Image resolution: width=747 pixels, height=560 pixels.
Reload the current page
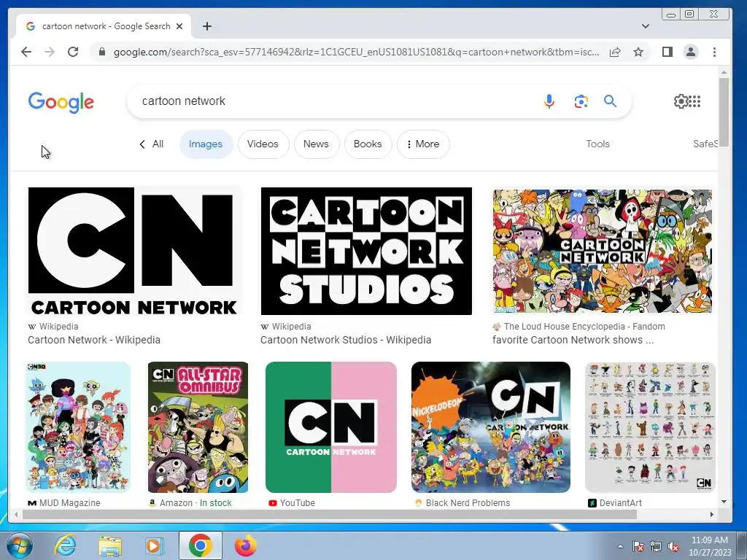click(x=73, y=52)
